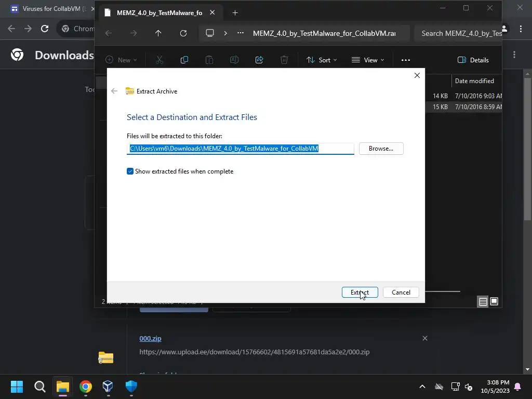The width and height of the screenshot is (532, 399).
Task: Click Browse to choose destination folder
Action: click(x=381, y=149)
